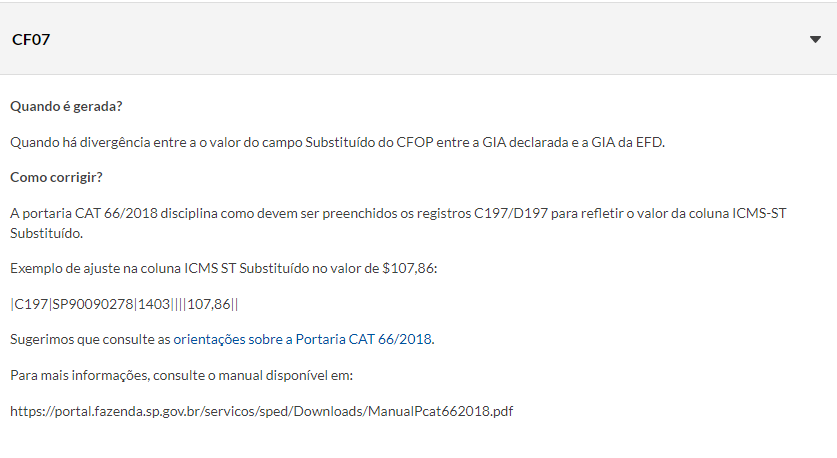Click the paragraph about divergência do campo Substituído
The image size is (837, 458).
click(x=337, y=143)
